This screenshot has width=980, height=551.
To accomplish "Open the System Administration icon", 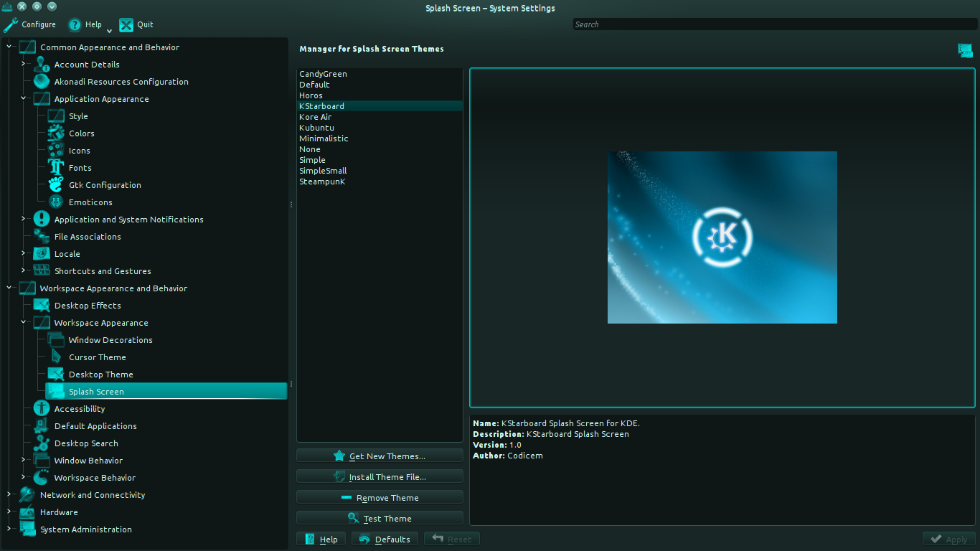I will coord(27,529).
